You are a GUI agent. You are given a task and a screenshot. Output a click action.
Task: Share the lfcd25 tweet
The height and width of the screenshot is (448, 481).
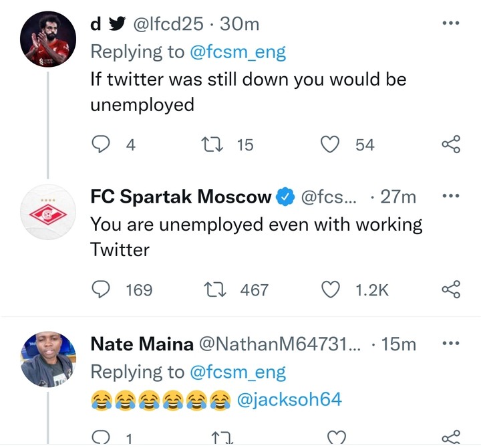pos(451,144)
